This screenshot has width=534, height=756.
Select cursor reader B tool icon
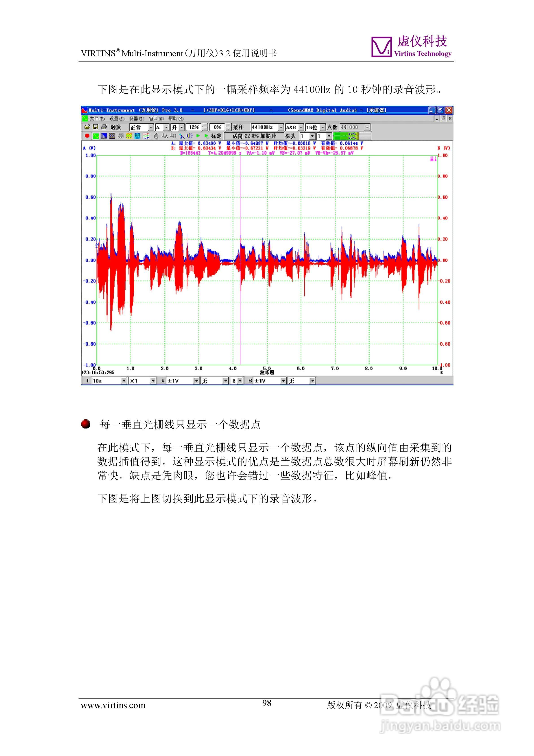[173, 136]
